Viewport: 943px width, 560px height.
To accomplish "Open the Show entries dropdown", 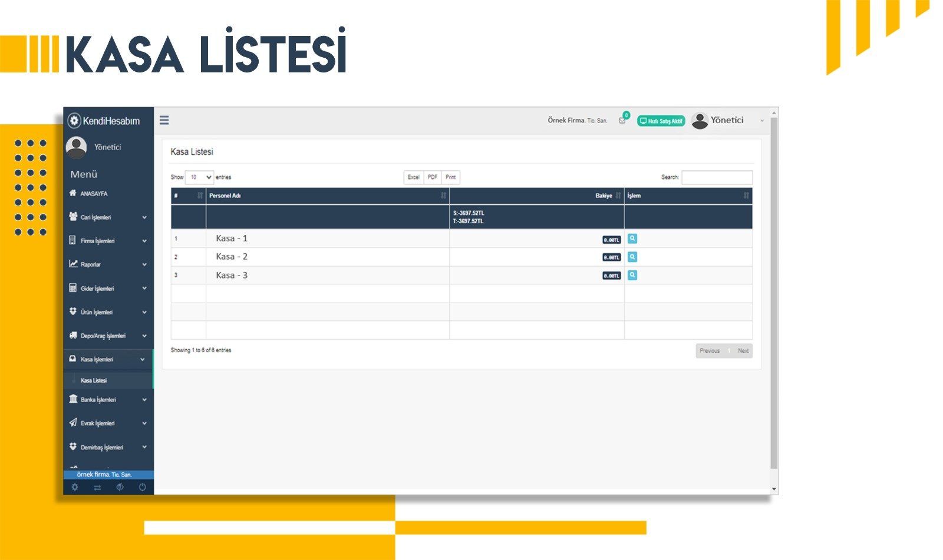I will click(x=199, y=177).
